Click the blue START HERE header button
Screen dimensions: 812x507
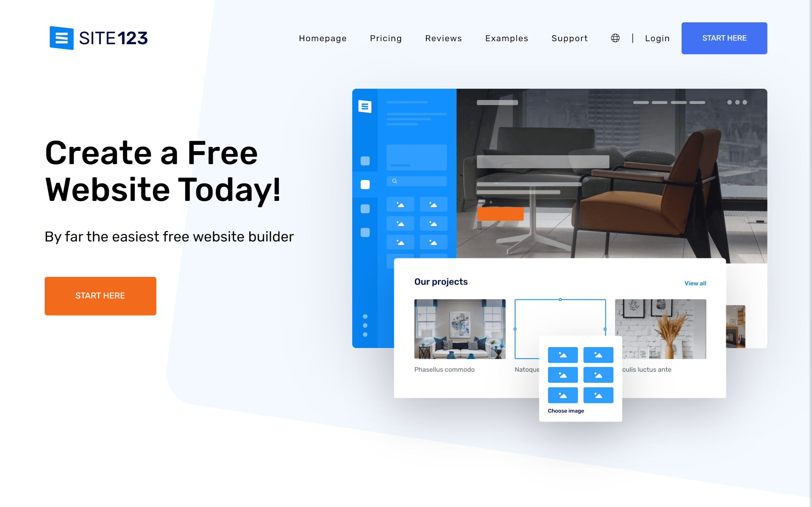[x=724, y=38]
